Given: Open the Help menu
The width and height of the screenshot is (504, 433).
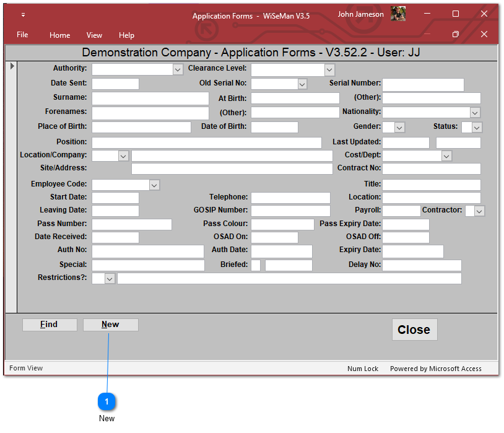Looking at the screenshot, I should pyautogui.click(x=126, y=35).
